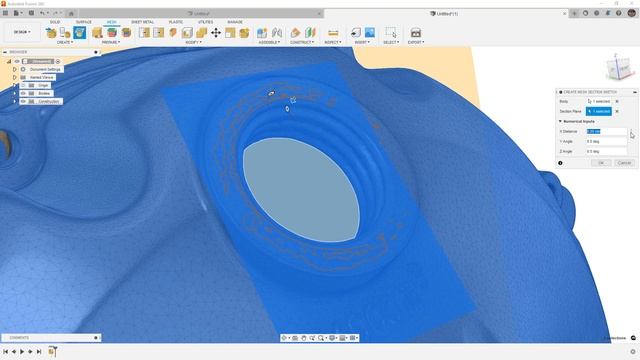This screenshot has height=360, width=640.
Task: Click the dialog info icon
Action: click(560, 163)
